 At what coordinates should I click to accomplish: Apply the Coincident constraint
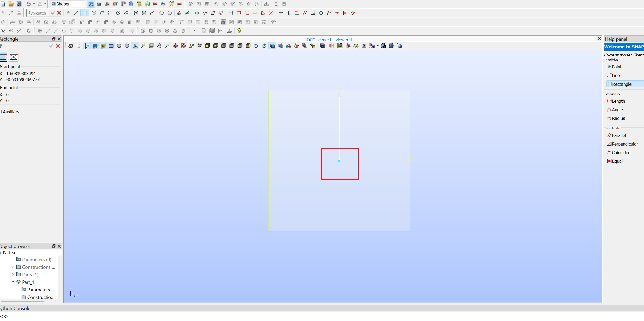click(x=620, y=152)
